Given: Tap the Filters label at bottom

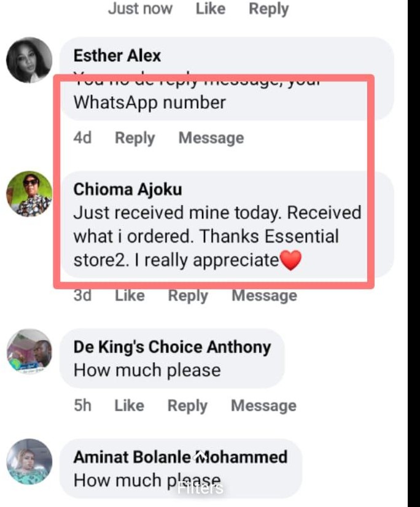Looking at the screenshot, I should tap(200, 488).
